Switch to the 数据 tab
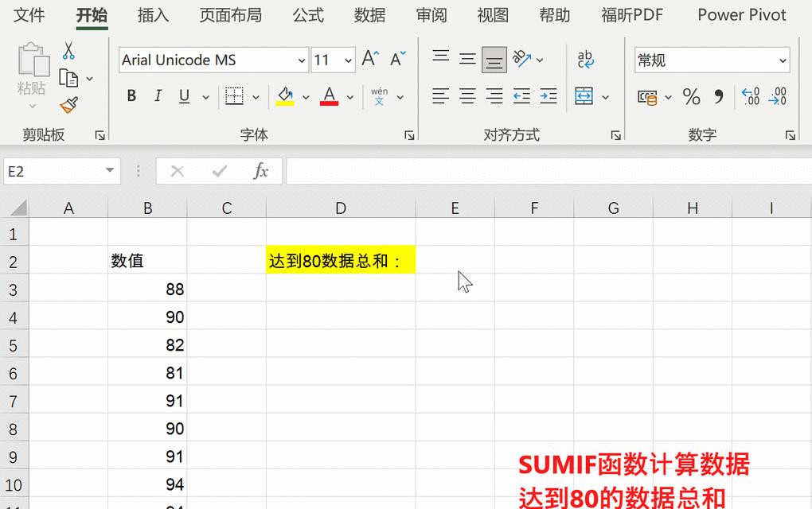This screenshot has width=812, height=509. 369,15
